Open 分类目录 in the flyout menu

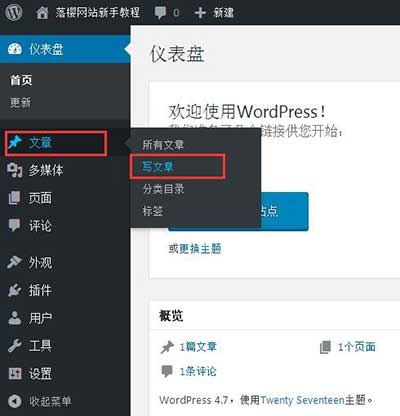[x=163, y=189]
